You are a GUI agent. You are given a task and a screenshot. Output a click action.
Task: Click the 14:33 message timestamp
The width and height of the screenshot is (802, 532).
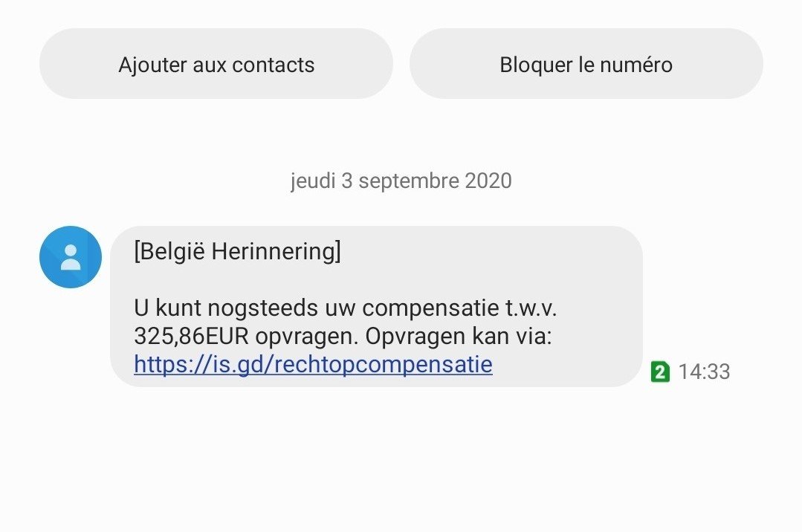[704, 372]
